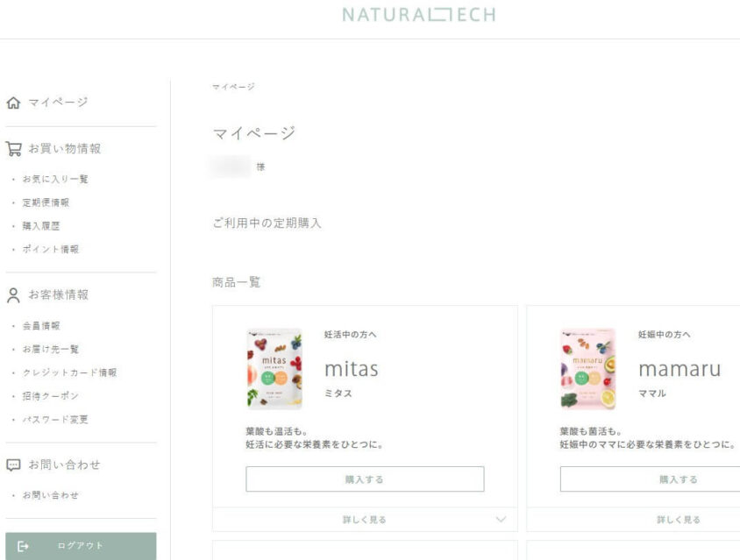Viewport: 740px width, 560px height.
Task: Click the home icon beside マイページ
Action: tap(13, 103)
